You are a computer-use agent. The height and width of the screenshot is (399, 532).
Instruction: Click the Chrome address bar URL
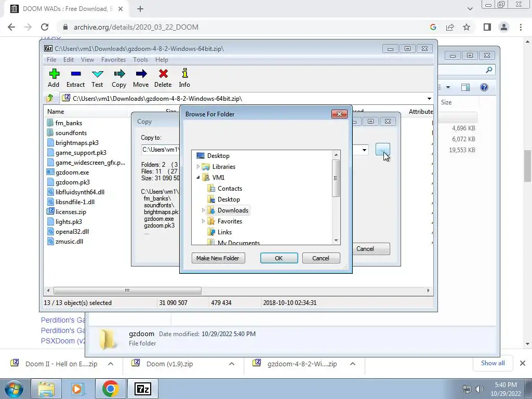(x=136, y=27)
